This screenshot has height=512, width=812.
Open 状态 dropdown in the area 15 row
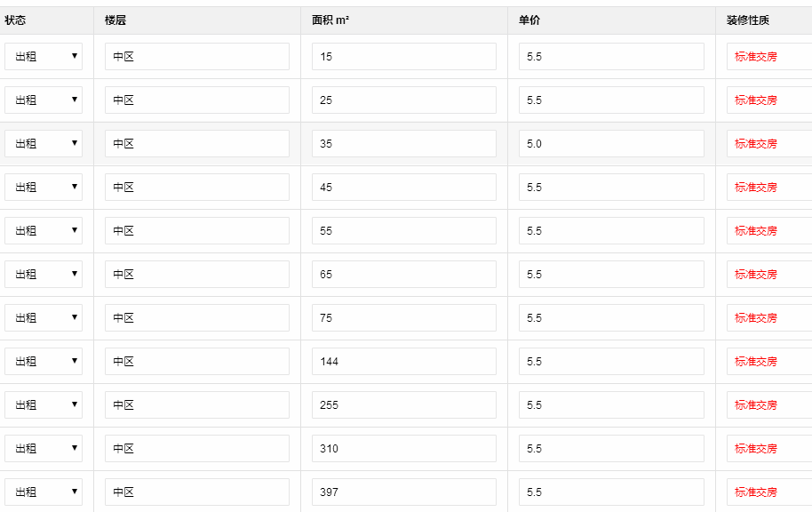pyautogui.click(x=44, y=56)
